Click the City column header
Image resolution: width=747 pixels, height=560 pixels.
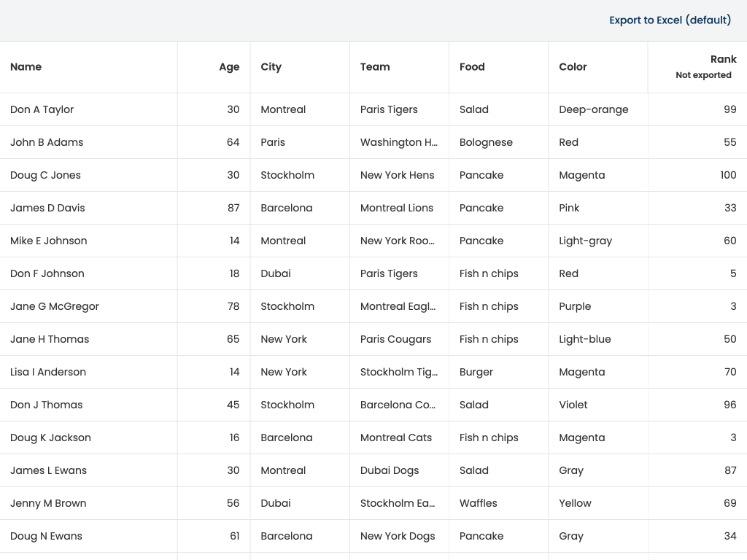coord(271,67)
